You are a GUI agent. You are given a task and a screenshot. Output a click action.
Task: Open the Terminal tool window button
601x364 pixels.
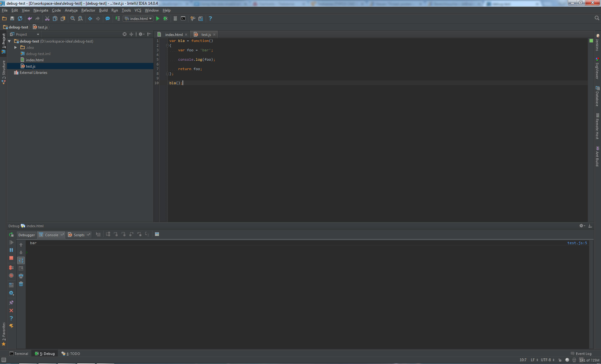(x=19, y=354)
